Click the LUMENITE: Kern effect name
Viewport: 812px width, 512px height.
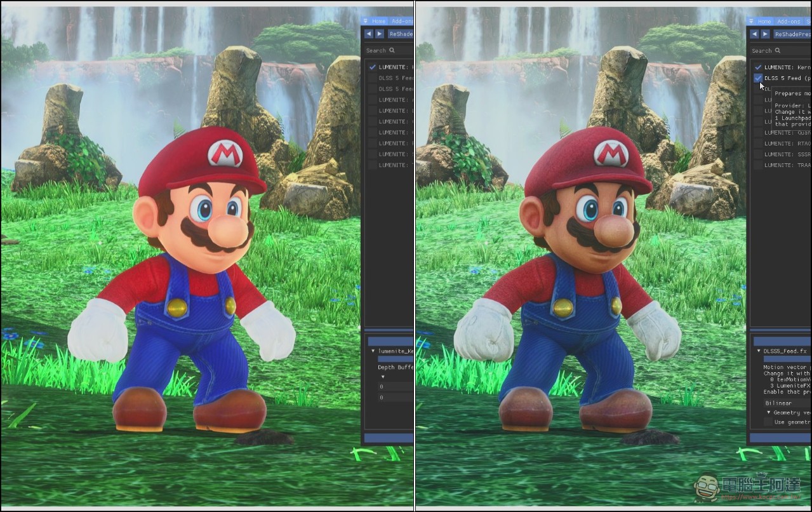click(x=788, y=67)
